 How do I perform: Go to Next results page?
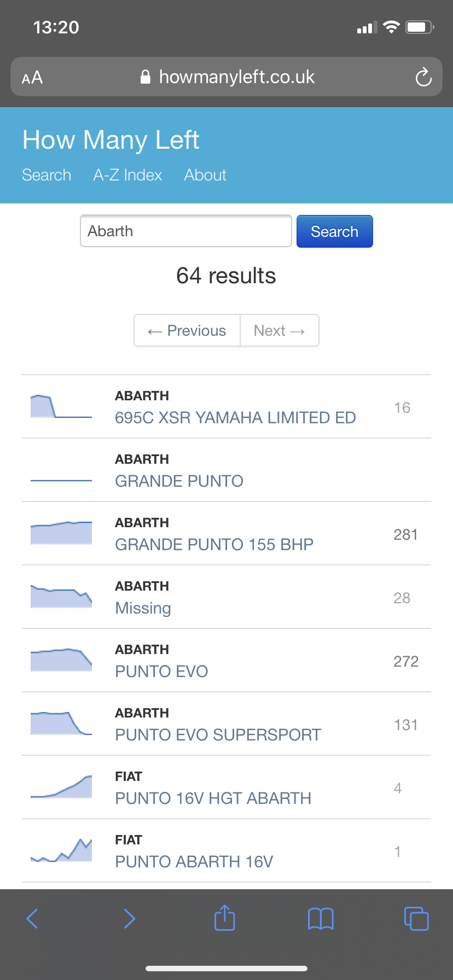(279, 330)
